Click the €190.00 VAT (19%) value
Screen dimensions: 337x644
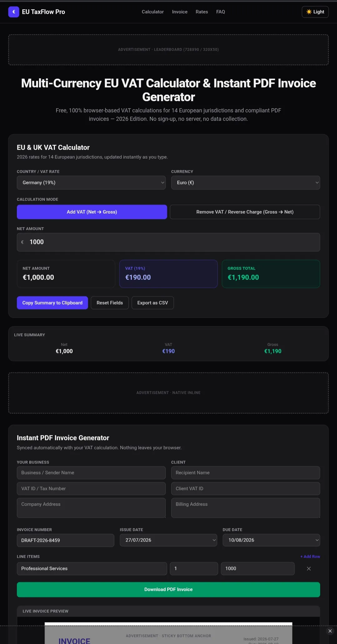click(138, 277)
